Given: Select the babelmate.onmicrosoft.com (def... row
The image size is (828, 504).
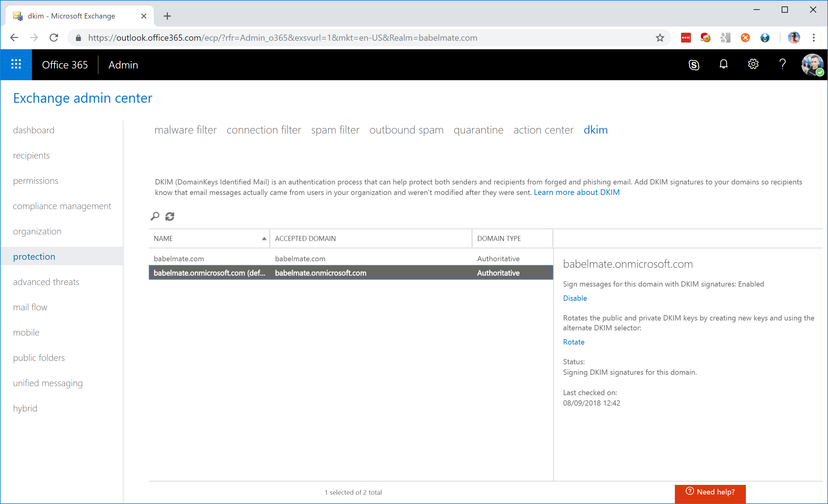Looking at the screenshot, I should tap(351, 273).
